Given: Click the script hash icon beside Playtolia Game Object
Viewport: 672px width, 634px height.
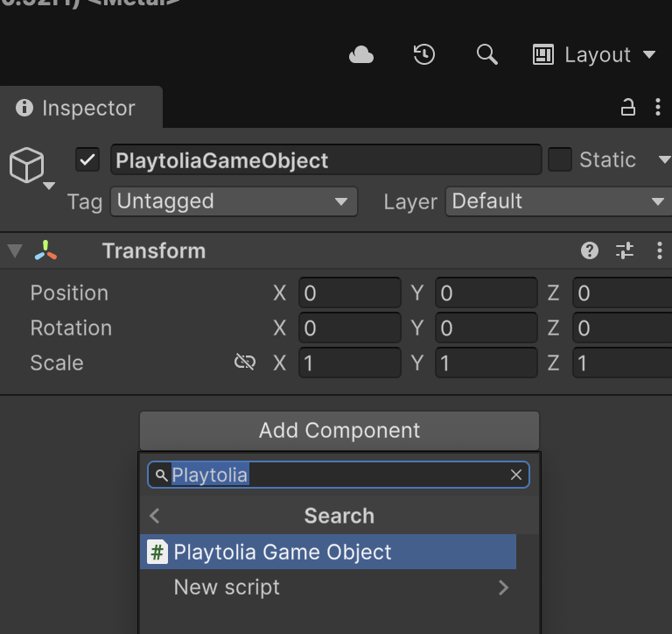Looking at the screenshot, I should click(157, 552).
